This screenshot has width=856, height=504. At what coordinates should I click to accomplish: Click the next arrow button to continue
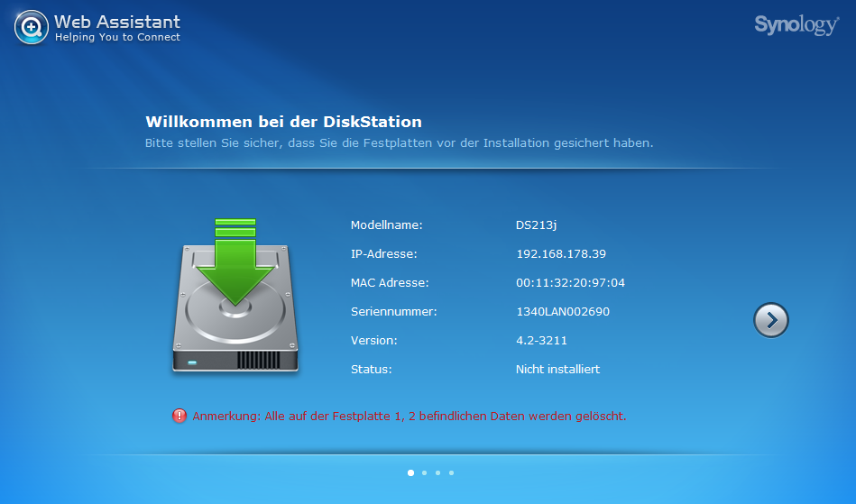771,320
